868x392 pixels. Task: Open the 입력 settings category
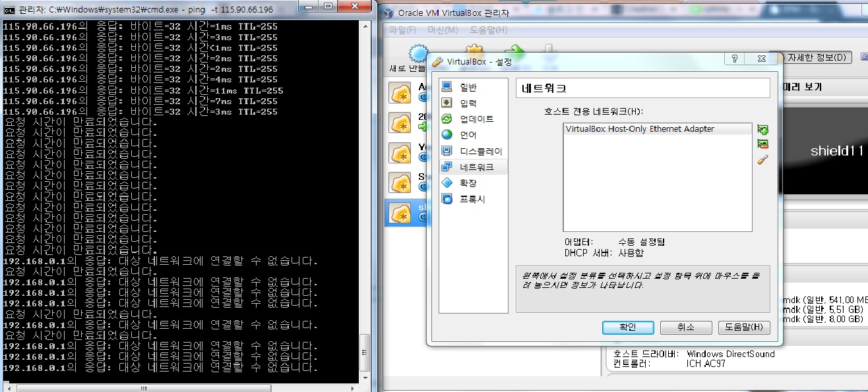[x=474, y=103]
